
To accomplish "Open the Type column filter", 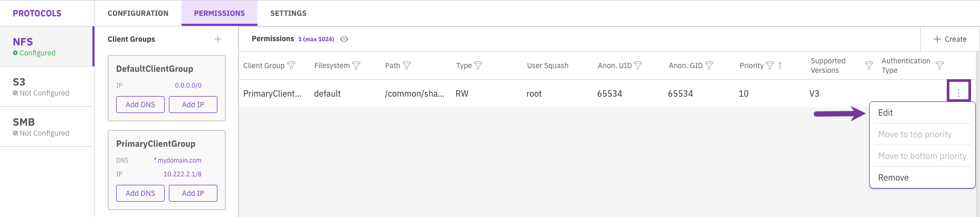I will tap(478, 65).
